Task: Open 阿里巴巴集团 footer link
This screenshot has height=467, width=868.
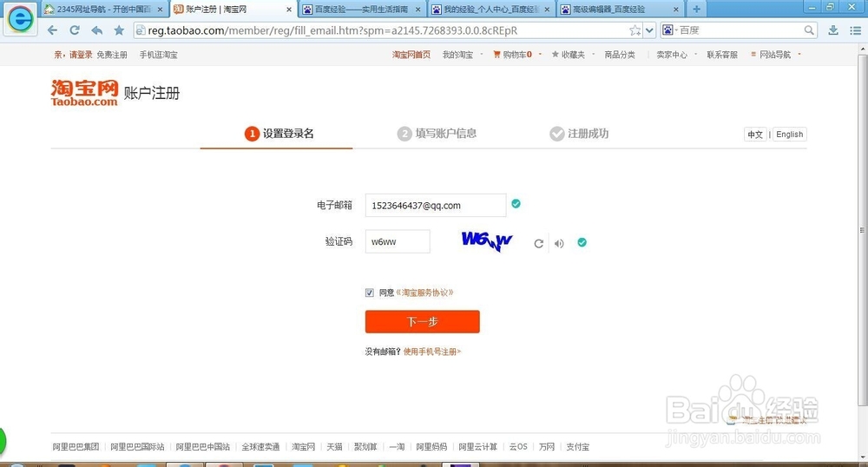Action: point(76,446)
